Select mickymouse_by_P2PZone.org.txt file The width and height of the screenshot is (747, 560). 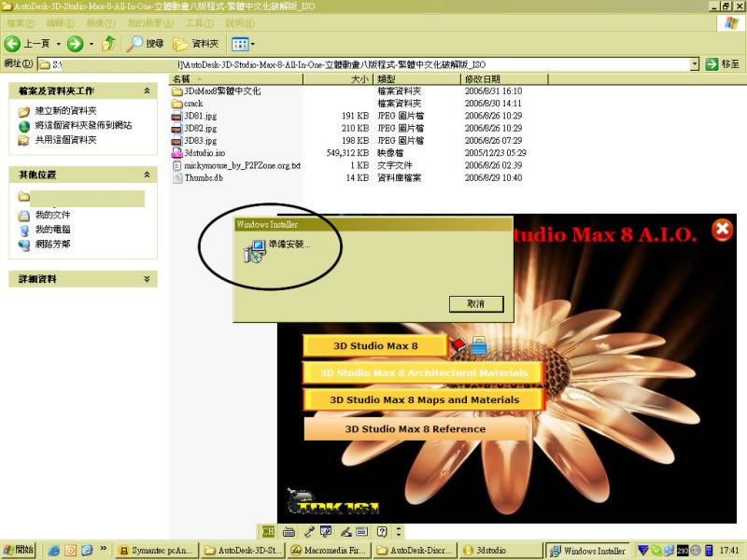tap(236, 165)
